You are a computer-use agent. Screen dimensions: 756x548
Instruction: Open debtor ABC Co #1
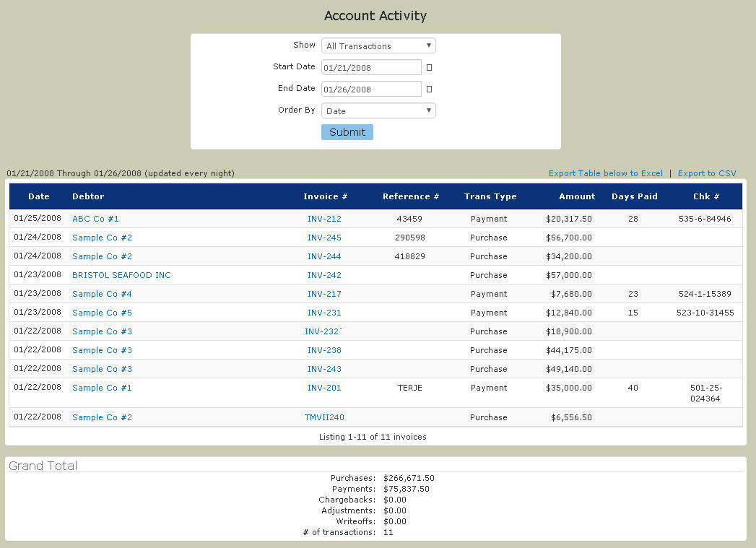tap(95, 219)
